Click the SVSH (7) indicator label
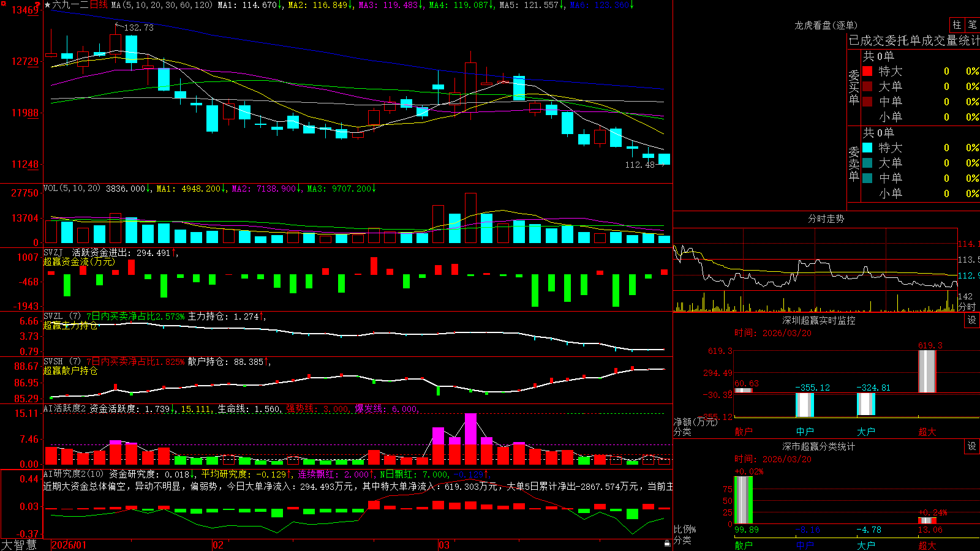980x551 pixels. 62,361
